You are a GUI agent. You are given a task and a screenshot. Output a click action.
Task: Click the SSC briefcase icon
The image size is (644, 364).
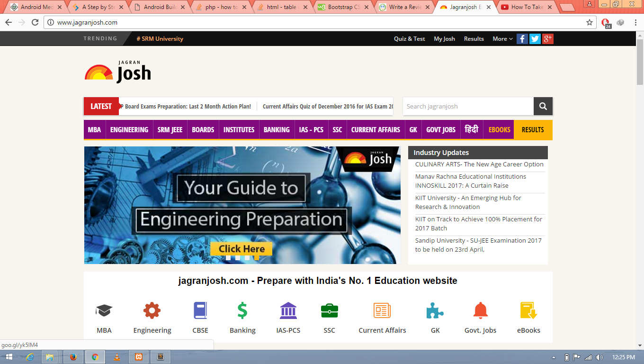[x=330, y=311]
